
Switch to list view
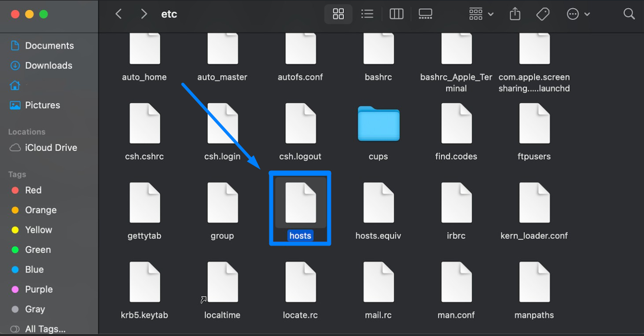pos(367,14)
